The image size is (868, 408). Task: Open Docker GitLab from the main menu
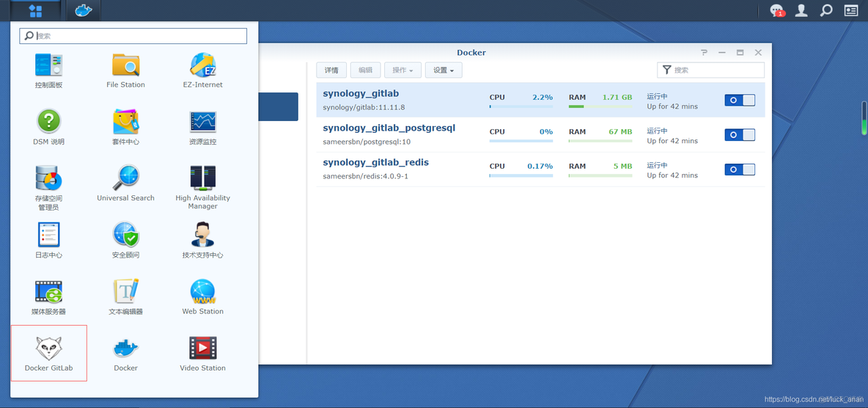(48, 351)
